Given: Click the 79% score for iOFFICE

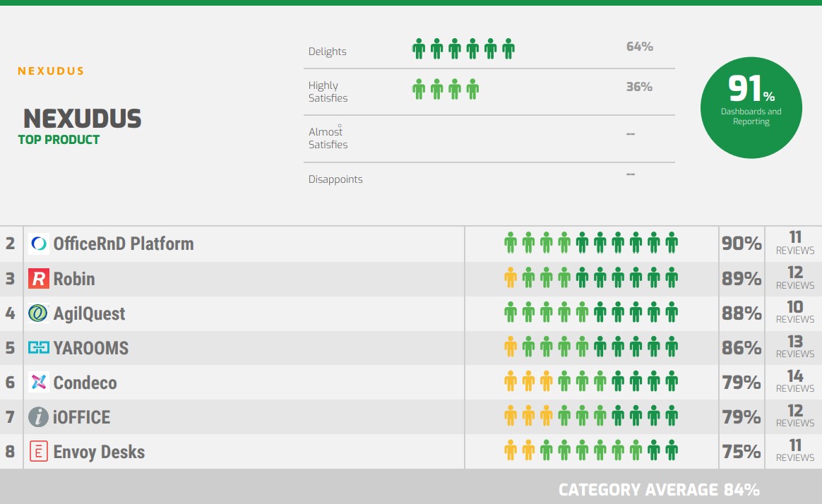Looking at the screenshot, I should coord(741,416).
